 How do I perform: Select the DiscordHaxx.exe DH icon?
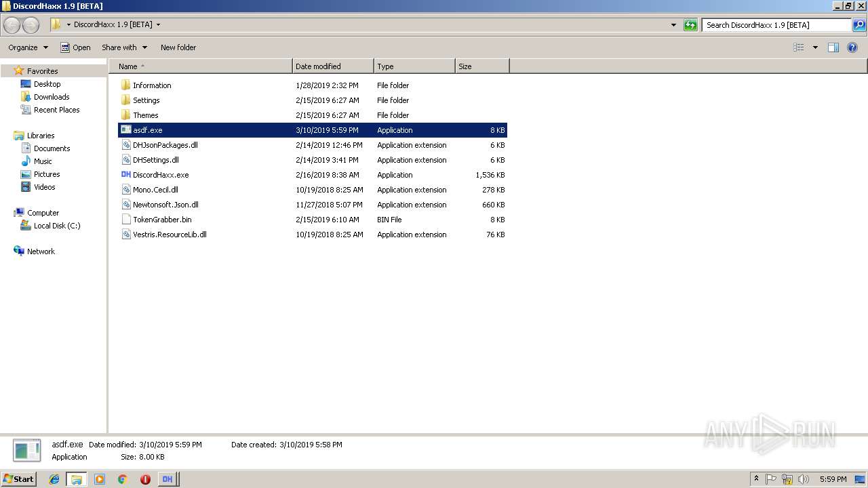125,175
